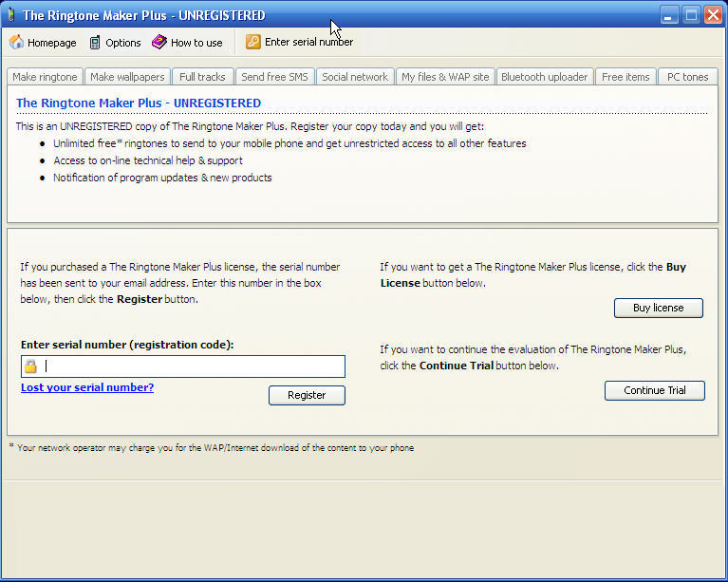Switch to the Make wallpapers tab
The image size is (728, 582).
tap(127, 77)
